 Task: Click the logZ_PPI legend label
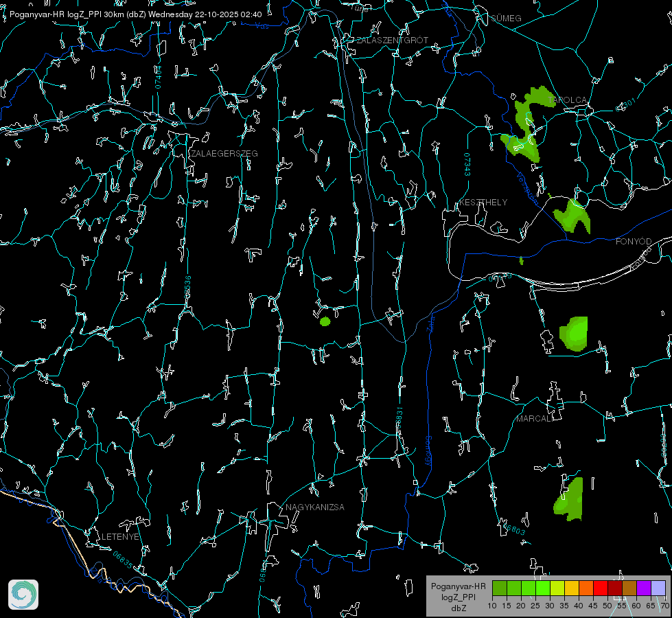point(459,597)
